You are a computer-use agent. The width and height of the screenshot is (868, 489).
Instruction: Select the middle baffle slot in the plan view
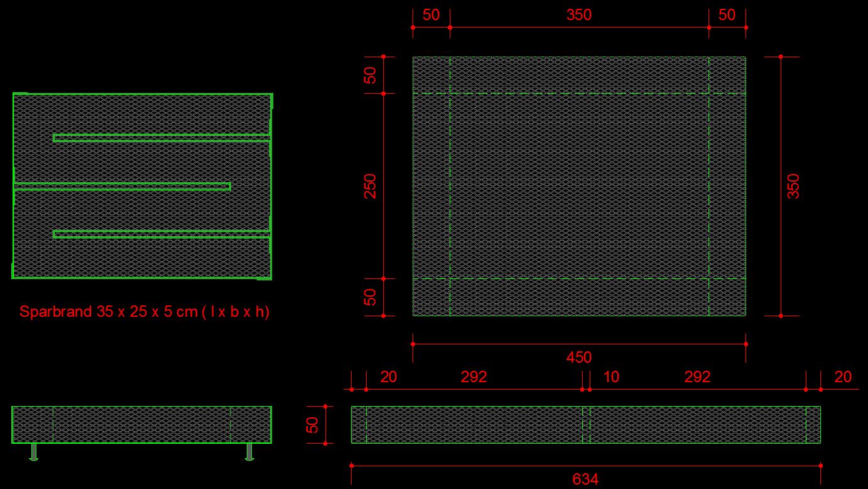[x=122, y=186]
